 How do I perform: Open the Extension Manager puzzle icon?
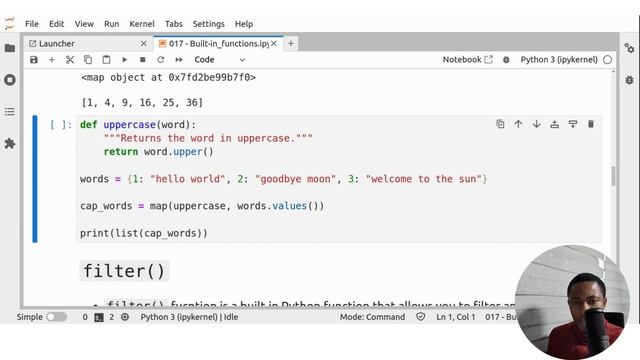point(10,143)
